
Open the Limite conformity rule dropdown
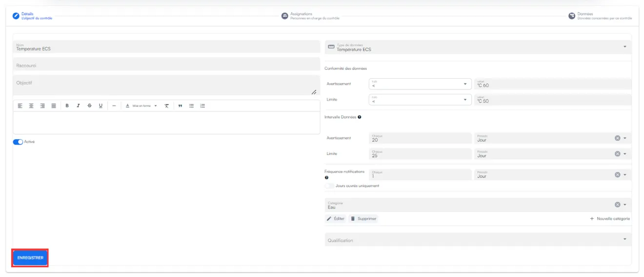(420, 100)
